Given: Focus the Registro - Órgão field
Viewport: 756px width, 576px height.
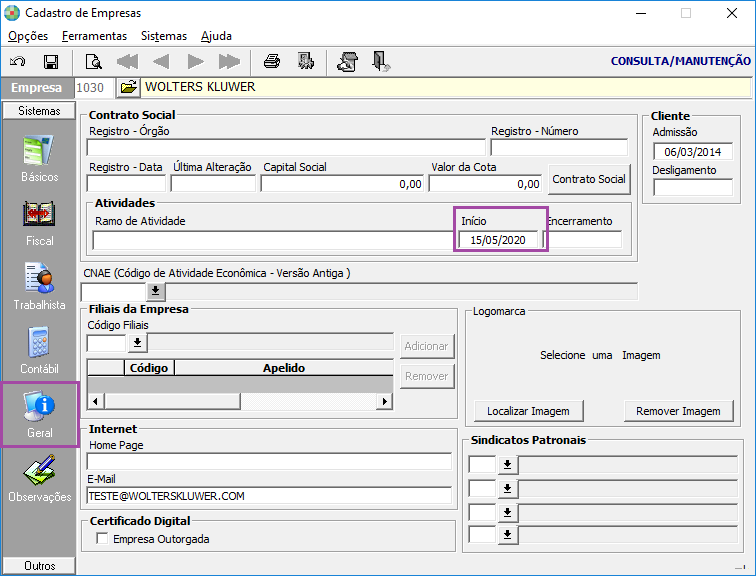Looking at the screenshot, I should click(286, 147).
